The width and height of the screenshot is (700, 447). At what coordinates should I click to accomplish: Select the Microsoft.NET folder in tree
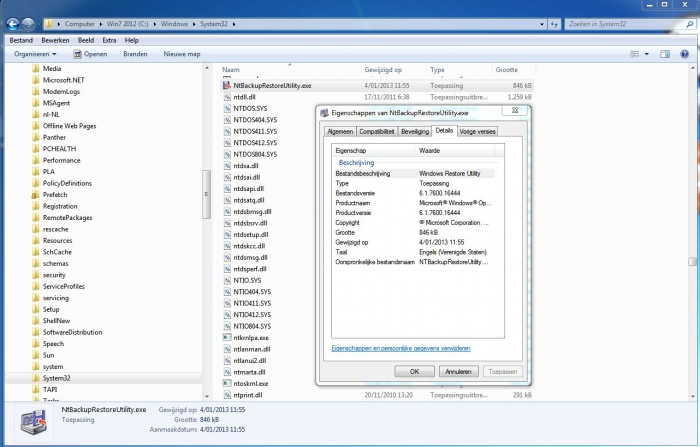click(x=63, y=80)
